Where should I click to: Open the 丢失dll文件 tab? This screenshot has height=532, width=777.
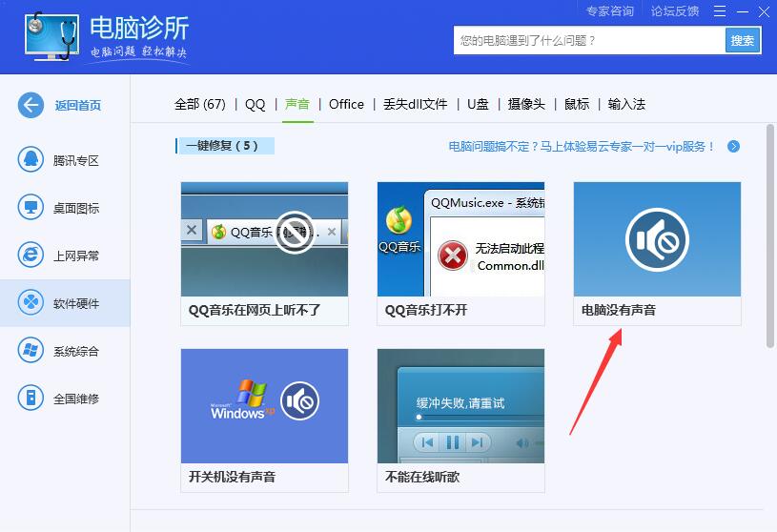point(416,105)
